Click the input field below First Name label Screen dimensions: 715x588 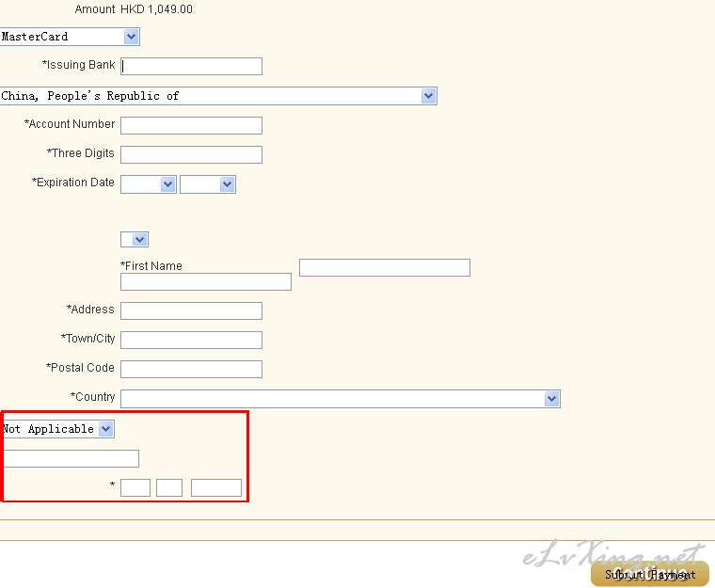(x=206, y=282)
